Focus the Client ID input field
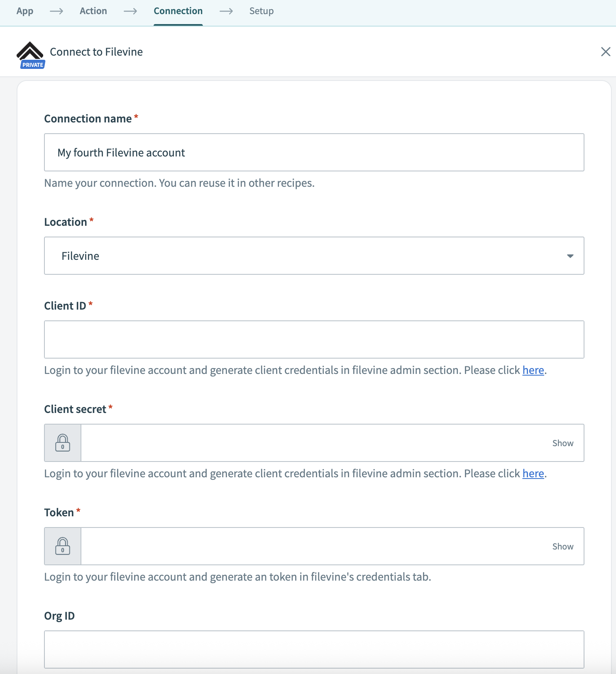The width and height of the screenshot is (616, 674). pyautogui.click(x=314, y=339)
